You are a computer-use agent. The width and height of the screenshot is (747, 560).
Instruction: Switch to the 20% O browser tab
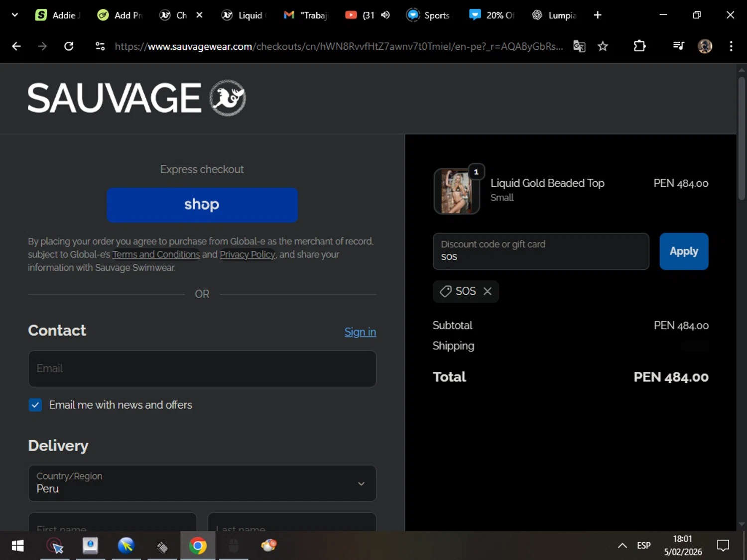(491, 15)
